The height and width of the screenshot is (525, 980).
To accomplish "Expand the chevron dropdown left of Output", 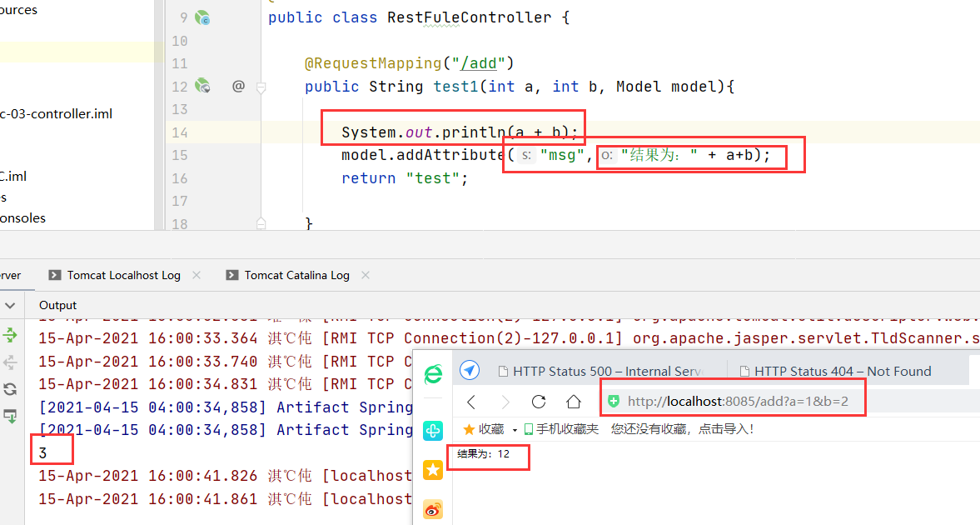I will point(10,305).
